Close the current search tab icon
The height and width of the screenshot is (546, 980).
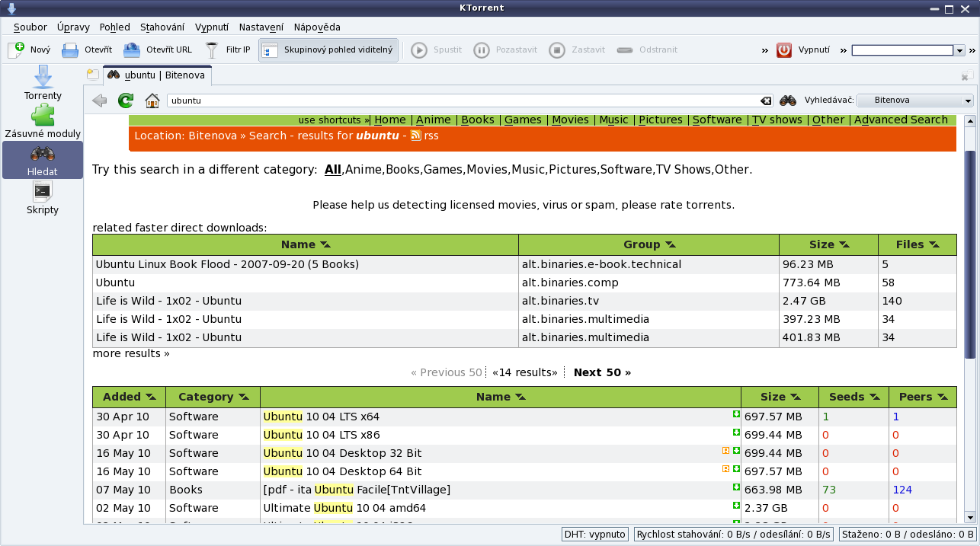click(967, 75)
